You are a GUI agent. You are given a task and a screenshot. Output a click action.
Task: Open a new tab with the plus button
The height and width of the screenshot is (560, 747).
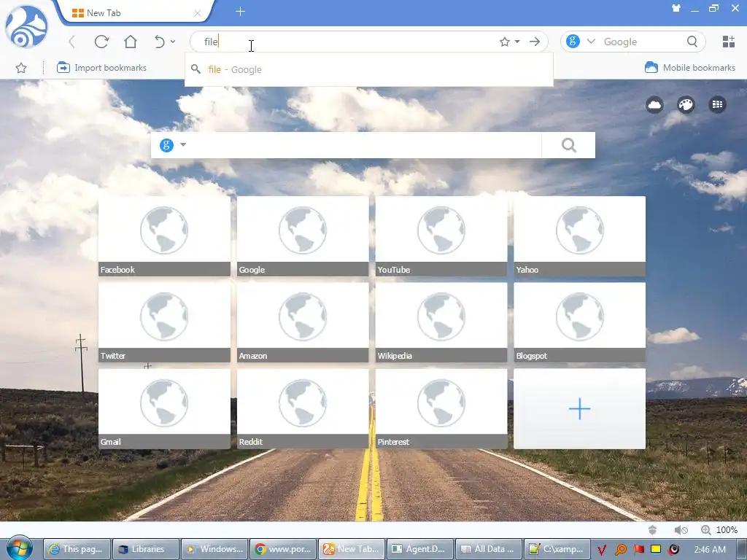240,12
